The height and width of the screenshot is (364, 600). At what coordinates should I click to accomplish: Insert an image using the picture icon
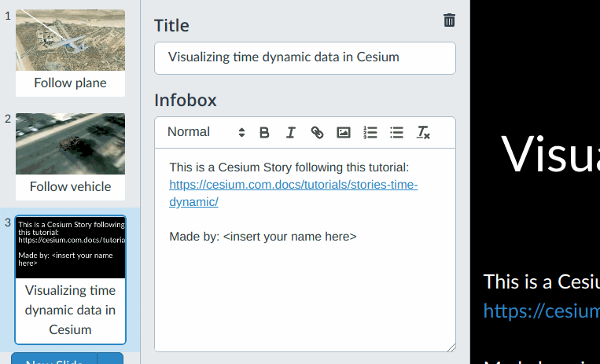[344, 133]
